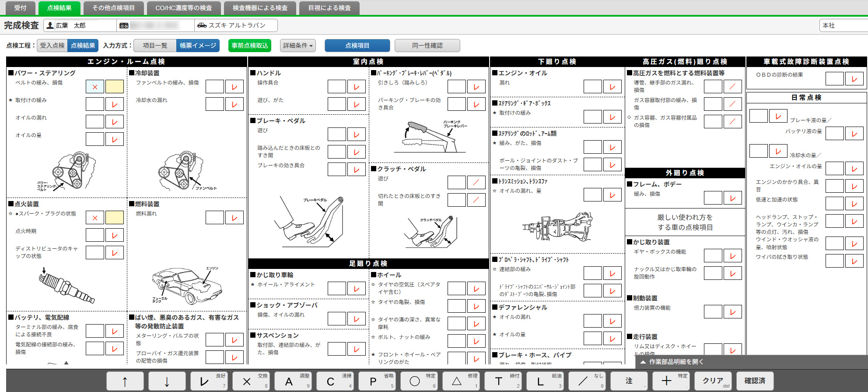
Task: Click the check box for ホイール・アライメント
Action: (357, 289)
